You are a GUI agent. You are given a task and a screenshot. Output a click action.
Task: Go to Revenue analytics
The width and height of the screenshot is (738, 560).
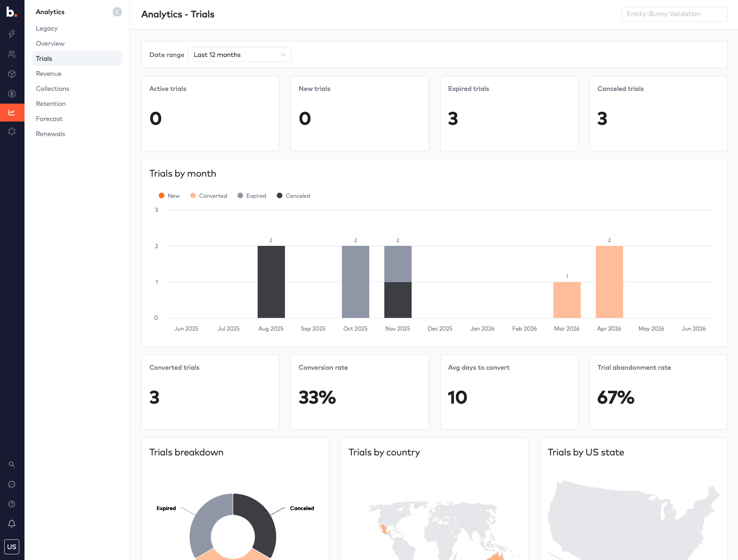[49, 73]
